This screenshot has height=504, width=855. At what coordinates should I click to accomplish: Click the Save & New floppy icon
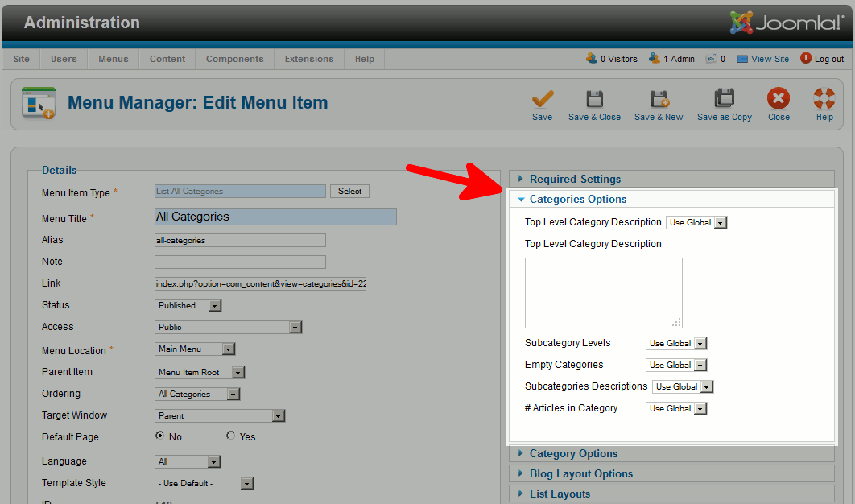659,99
